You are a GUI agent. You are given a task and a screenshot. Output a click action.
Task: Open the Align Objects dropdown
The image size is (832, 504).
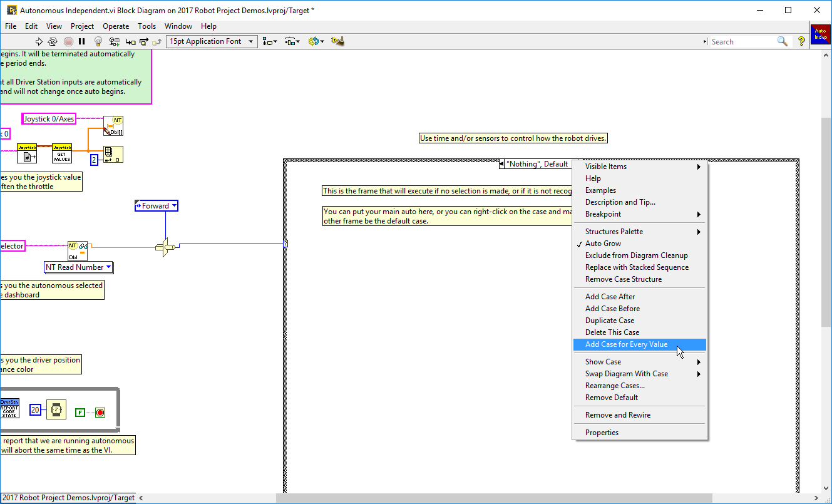270,41
